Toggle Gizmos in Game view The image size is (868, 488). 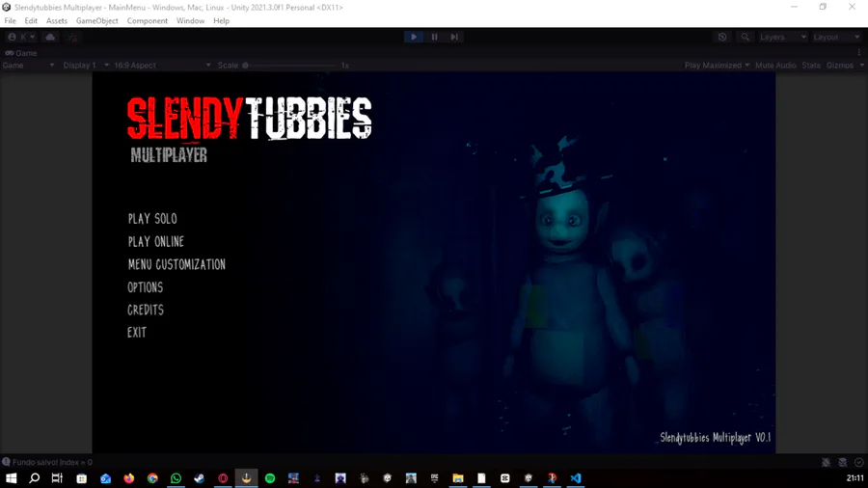pyautogui.click(x=840, y=66)
